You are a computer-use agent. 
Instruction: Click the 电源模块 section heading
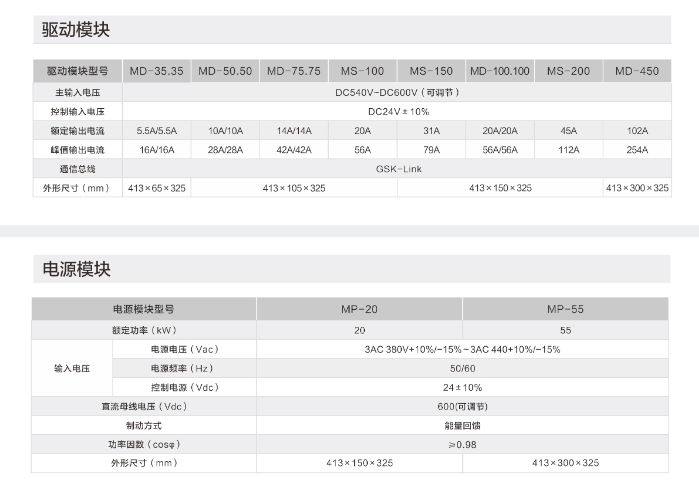coord(76,269)
